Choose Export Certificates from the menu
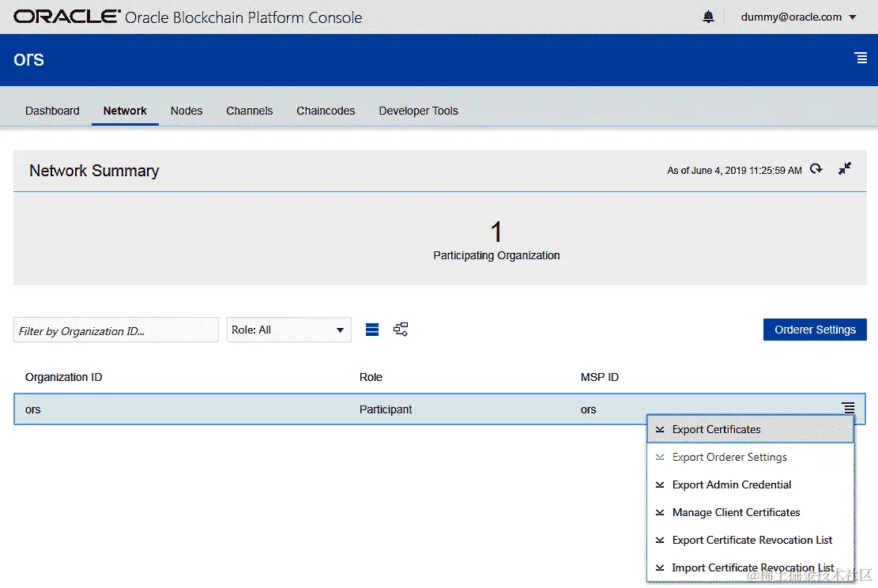878x588 pixels. pos(750,429)
